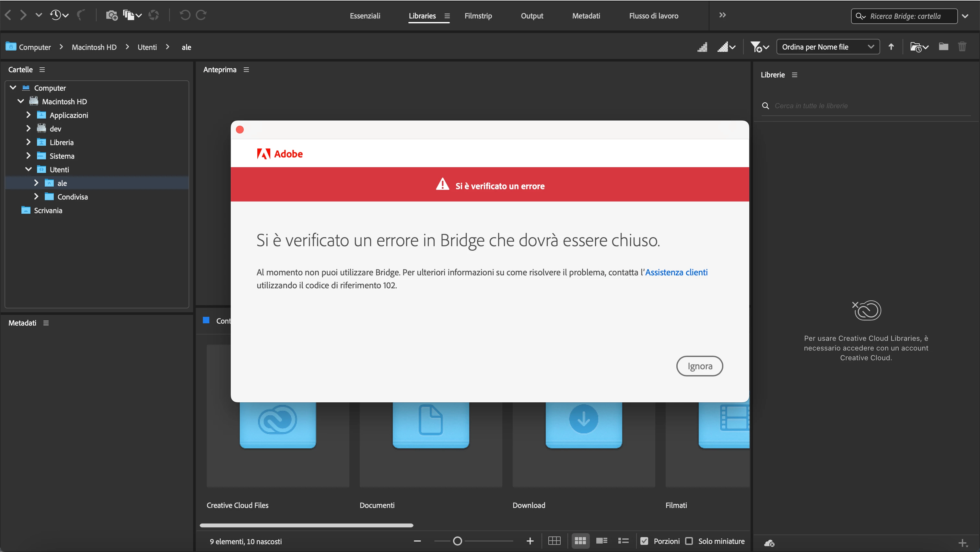Click the rotate counterclockwise icon

tap(185, 15)
